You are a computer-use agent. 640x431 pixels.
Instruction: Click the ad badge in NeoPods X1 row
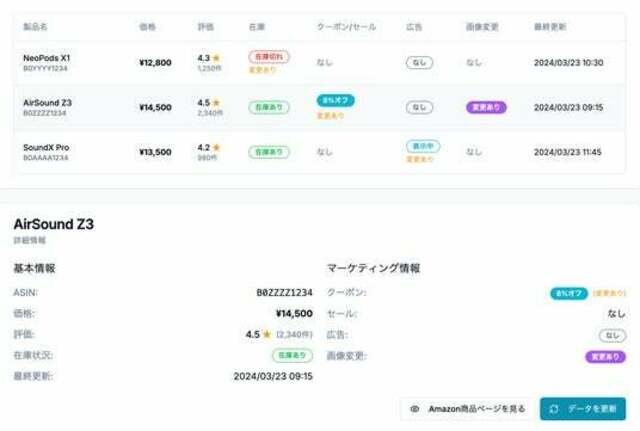pos(419,62)
